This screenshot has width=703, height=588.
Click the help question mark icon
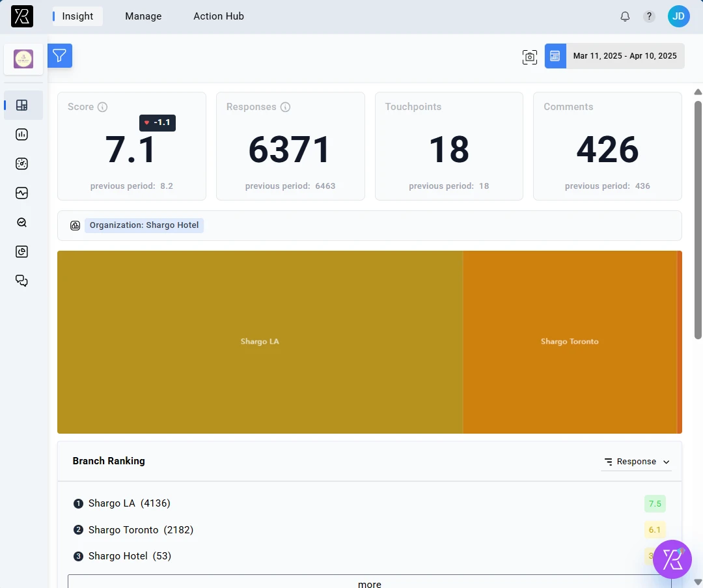click(x=648, y=16)
